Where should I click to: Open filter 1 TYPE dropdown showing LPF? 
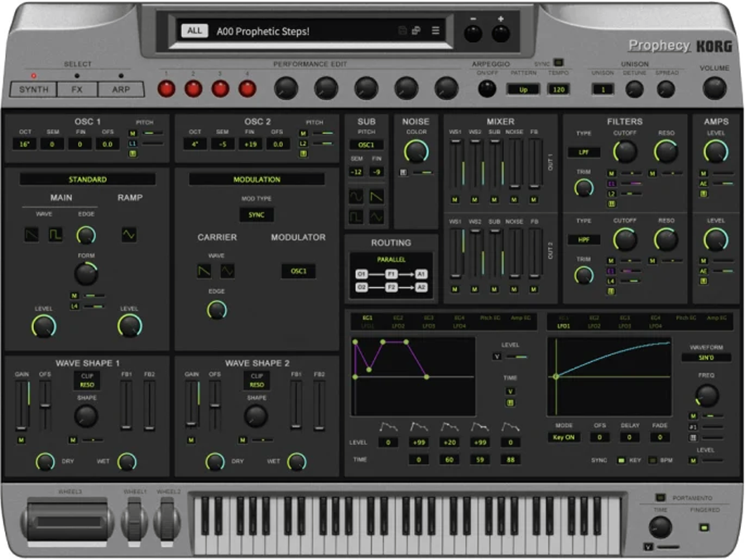point(584,152)
